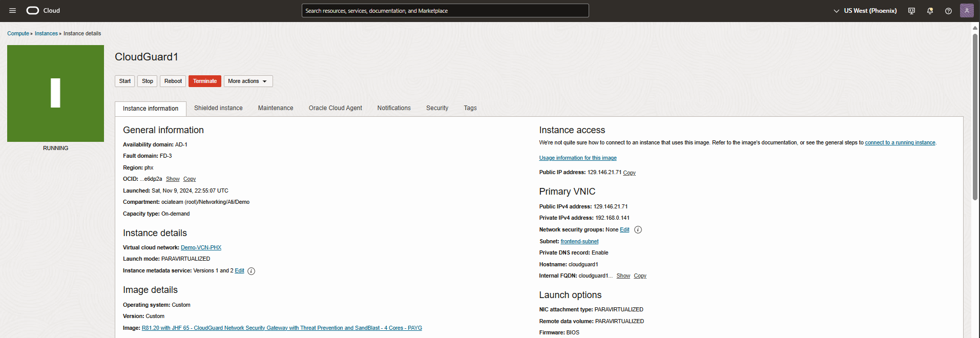Copy the Public IP address
The height and width of the screenshot is (338, 980).
click(629, 173)
